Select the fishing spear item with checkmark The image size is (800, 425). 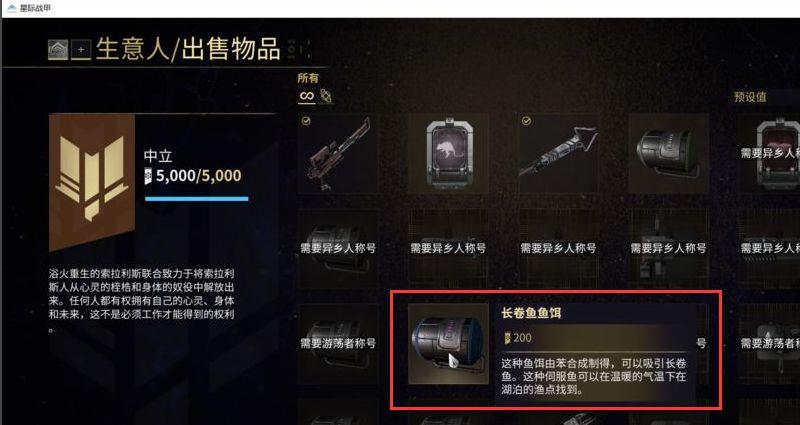coord(558,154)
